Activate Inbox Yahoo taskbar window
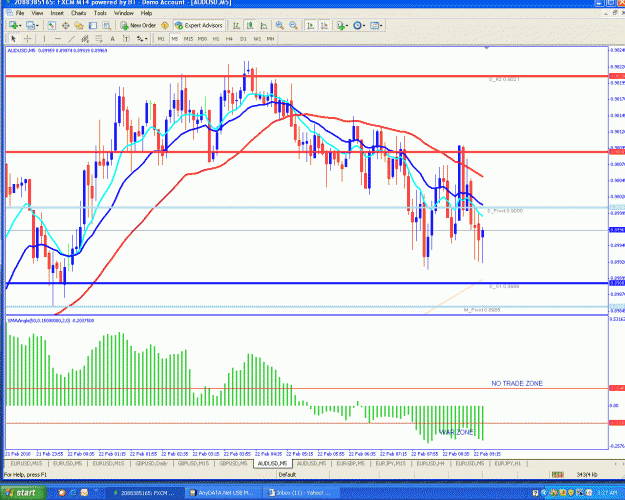The width and height of the screenshot is (625, 500). 302,493
